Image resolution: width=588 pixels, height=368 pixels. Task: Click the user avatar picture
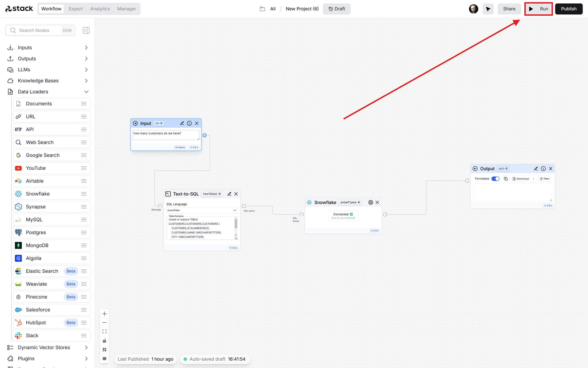473,9
